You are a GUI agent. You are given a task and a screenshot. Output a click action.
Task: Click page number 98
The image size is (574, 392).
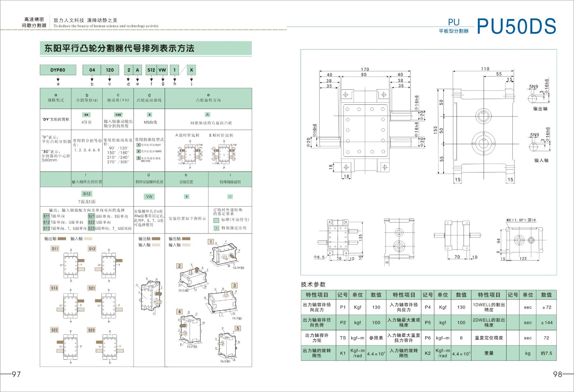(557, 374)
